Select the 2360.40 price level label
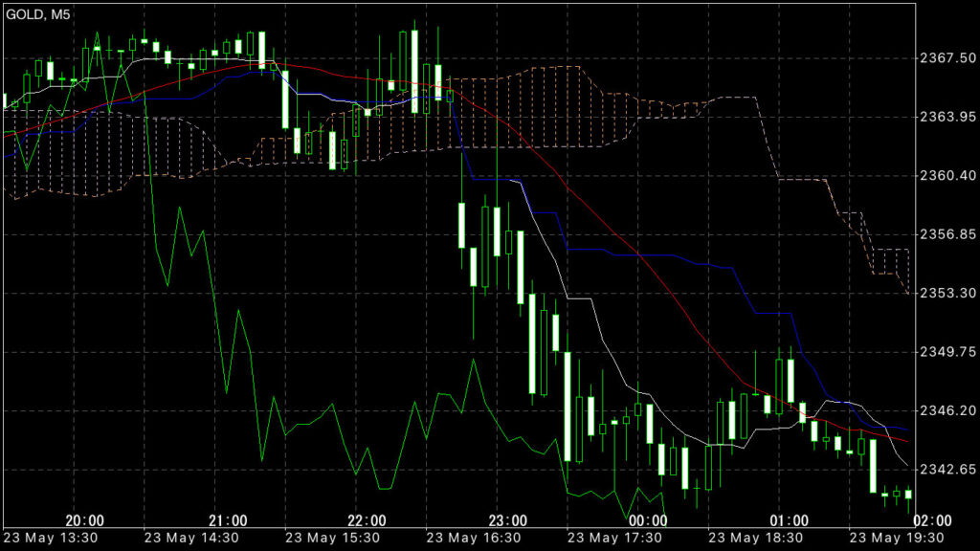Image resolution: width=980 pixels, height=551 pixels. tap(948, 176)
